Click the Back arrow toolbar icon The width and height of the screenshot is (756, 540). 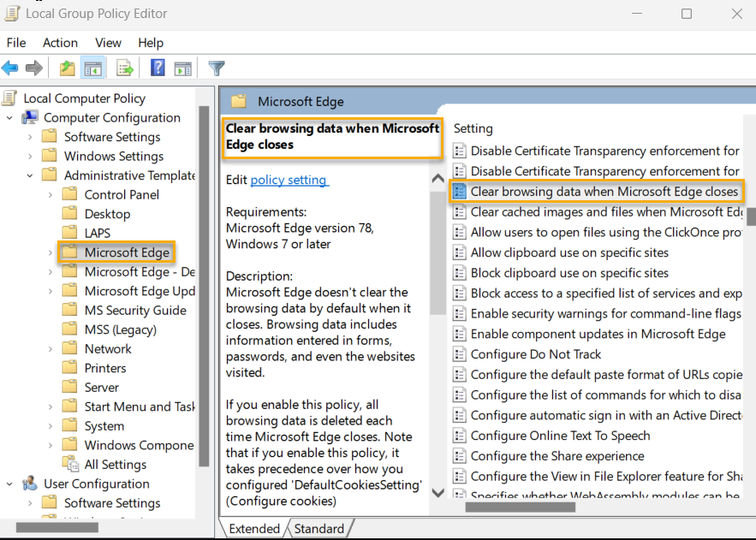[x=9, y=68]
